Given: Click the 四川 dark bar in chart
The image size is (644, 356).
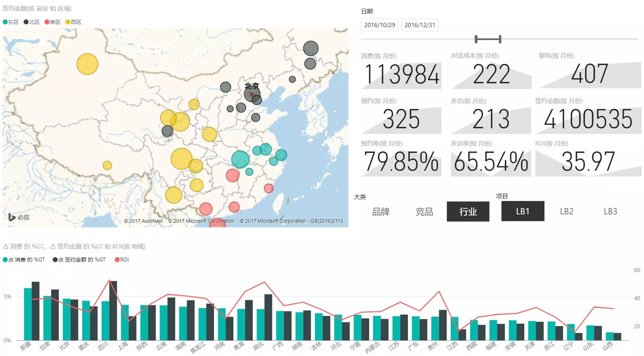Looking at the screenshot, I should [x=113, y=311].
